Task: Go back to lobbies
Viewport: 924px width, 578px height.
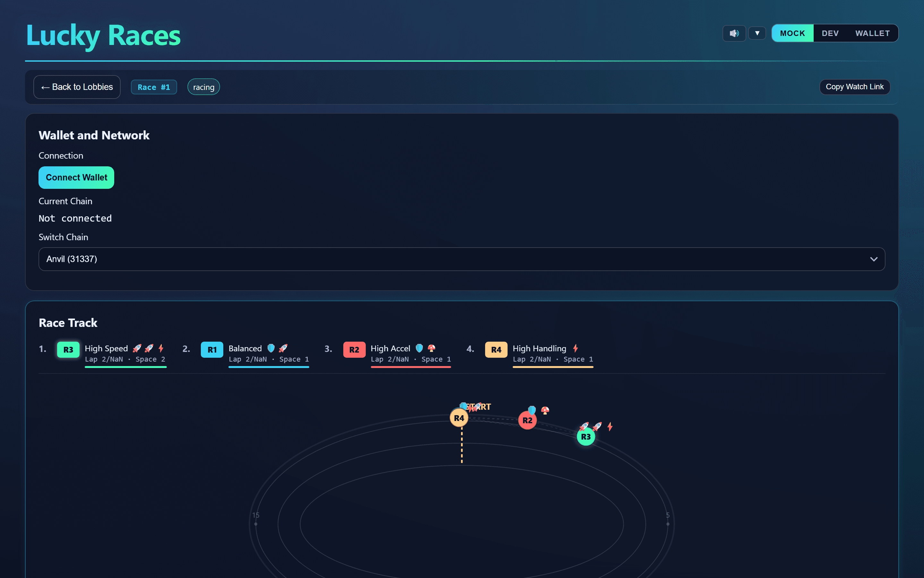Action: (x=77, y=87)
